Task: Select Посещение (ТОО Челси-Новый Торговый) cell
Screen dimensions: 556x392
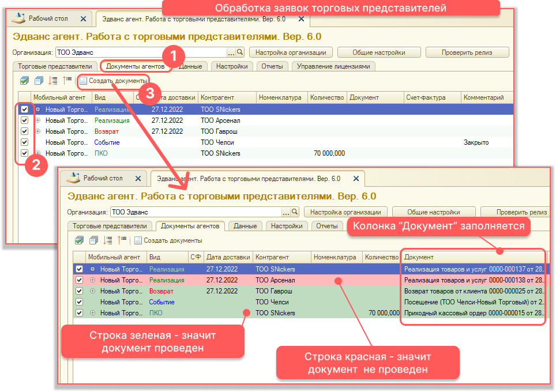Action: point(473,302)
